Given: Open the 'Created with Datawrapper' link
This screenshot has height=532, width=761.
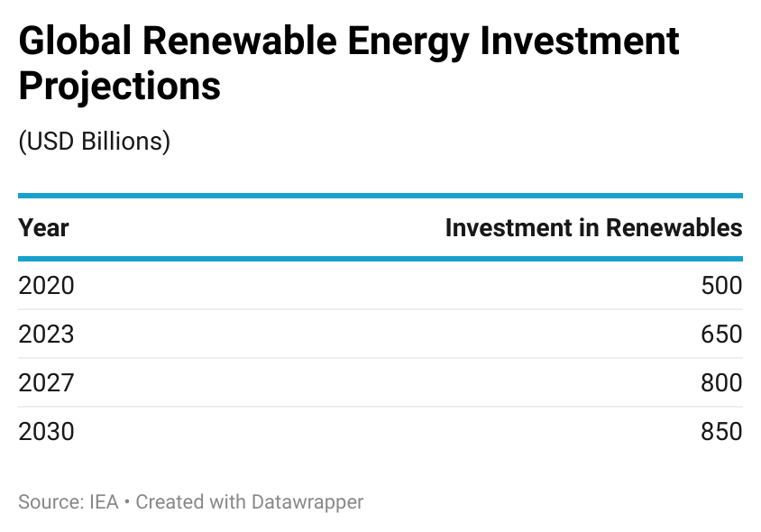Looking at the screenshot, I should (250, 501).
